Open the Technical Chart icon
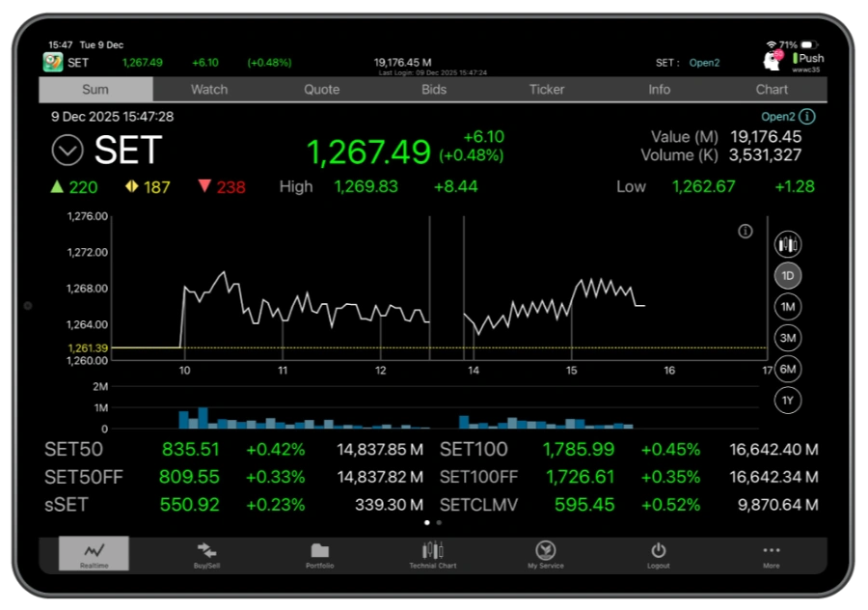 (x=432, y=553)
